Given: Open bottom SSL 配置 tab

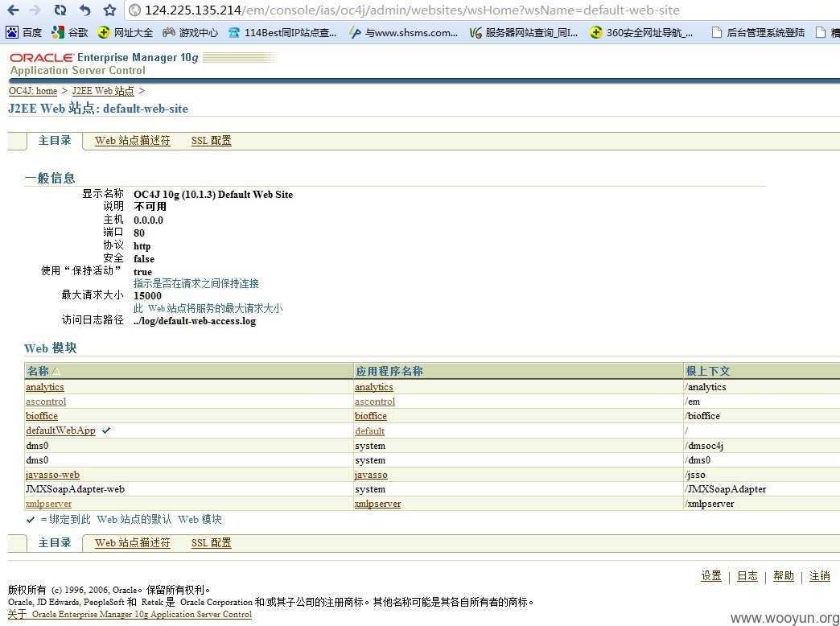Looking at the screenshot, I should pos(211,543).
